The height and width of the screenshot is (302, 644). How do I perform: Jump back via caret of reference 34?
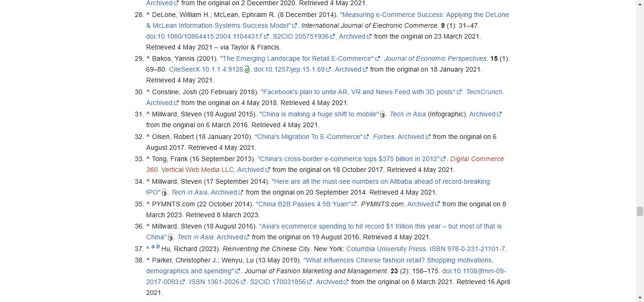[x=148, y=181]
